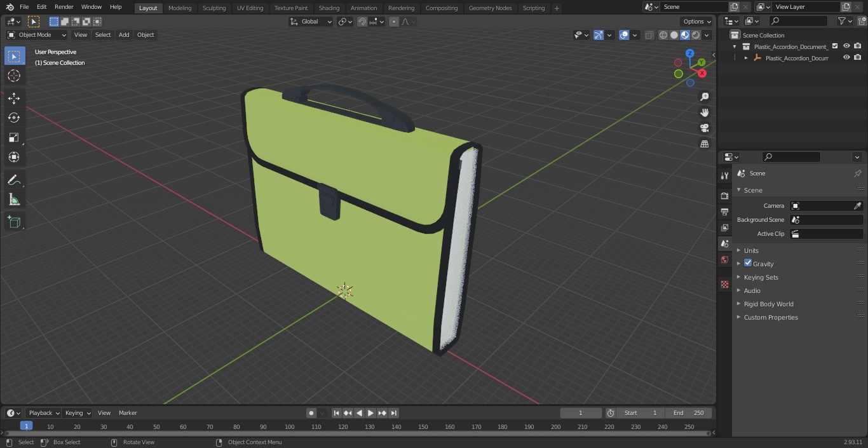Open the Playback dropdown in timeline
This screenshot has width=868, height=448.
point(44,413)
